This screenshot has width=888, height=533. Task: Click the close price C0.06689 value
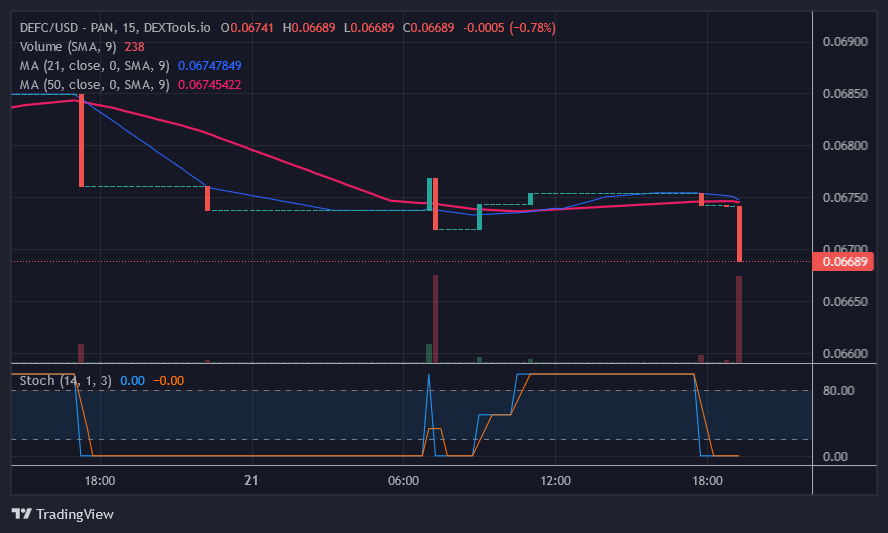[428, 28]
